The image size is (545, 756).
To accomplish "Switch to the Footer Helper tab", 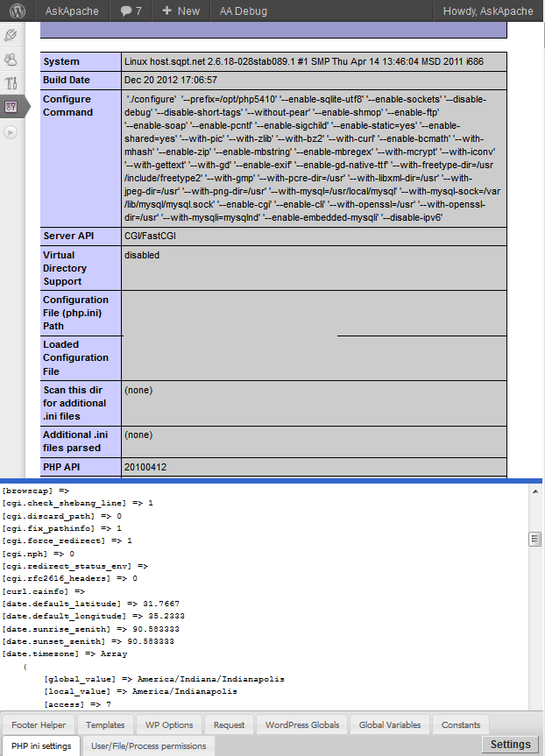I will point(39,724).
